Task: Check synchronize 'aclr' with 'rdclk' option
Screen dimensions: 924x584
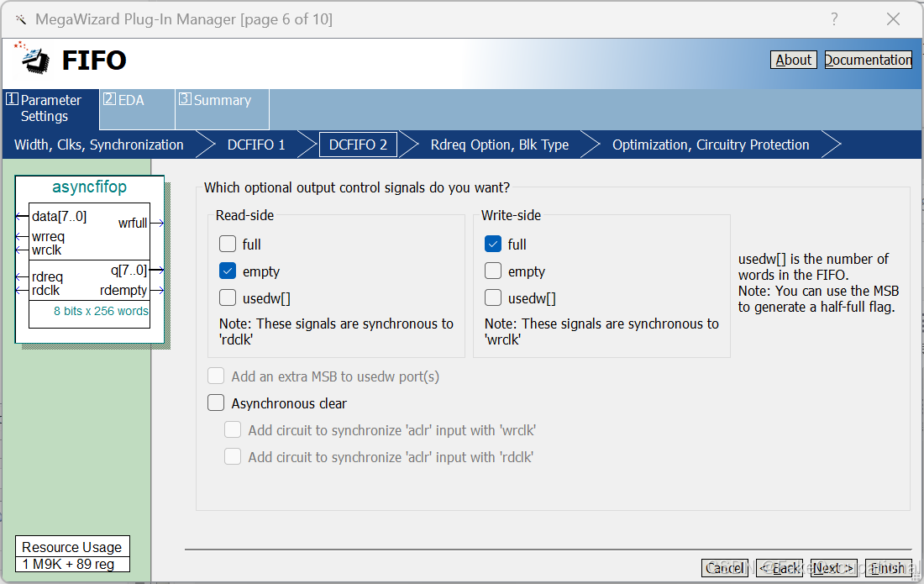Action: (233, 457)
